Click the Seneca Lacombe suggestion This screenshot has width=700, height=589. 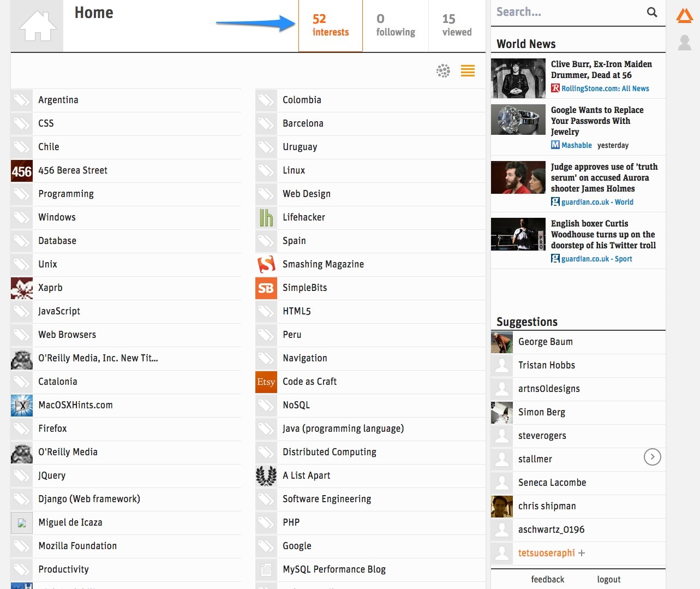(578, 483)
